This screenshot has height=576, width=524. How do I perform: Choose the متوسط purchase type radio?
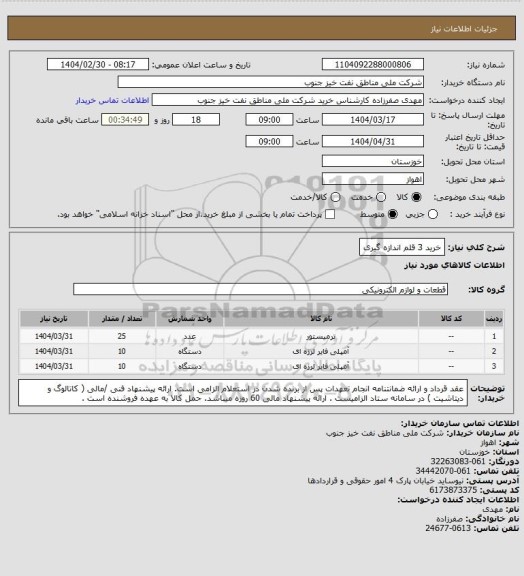[x=393, y=214]
